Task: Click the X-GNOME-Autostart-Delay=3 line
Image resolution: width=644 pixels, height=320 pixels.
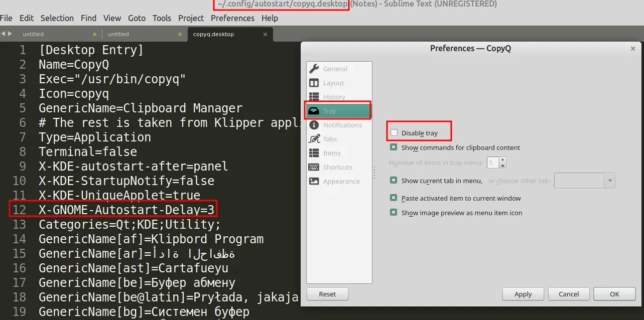Action: [126, 210]
